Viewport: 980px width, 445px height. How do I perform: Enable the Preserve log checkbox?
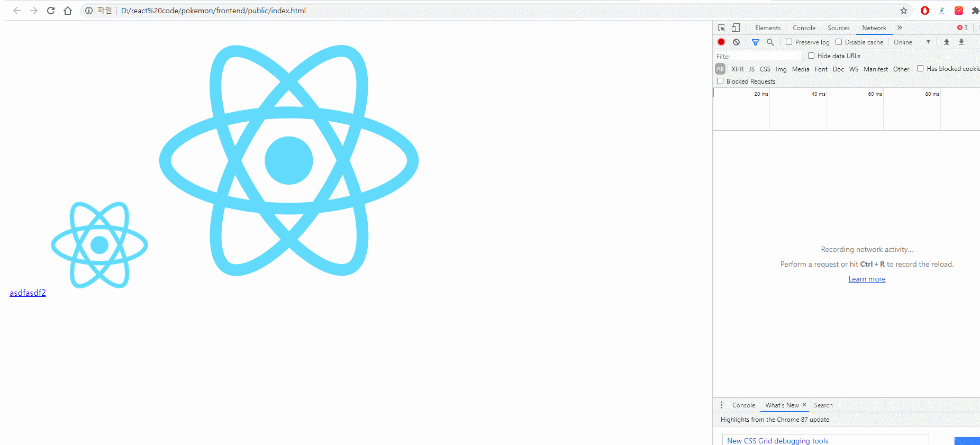coord(789,42)
